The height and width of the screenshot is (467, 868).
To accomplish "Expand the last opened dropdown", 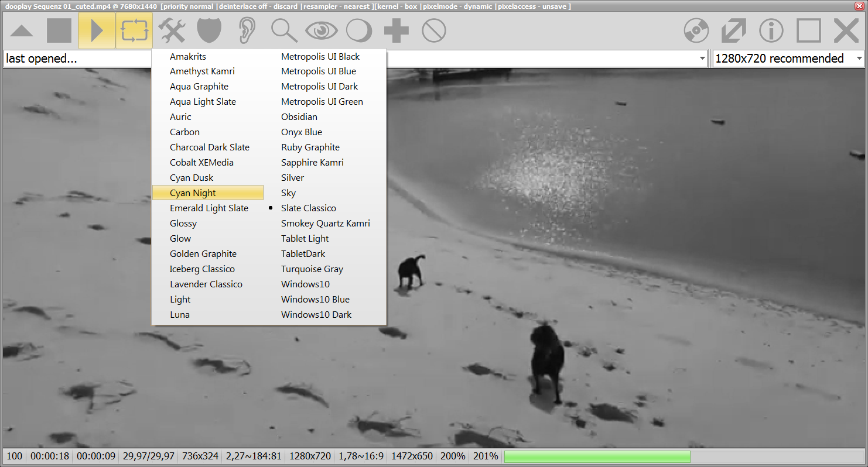I will click(702, 59).
